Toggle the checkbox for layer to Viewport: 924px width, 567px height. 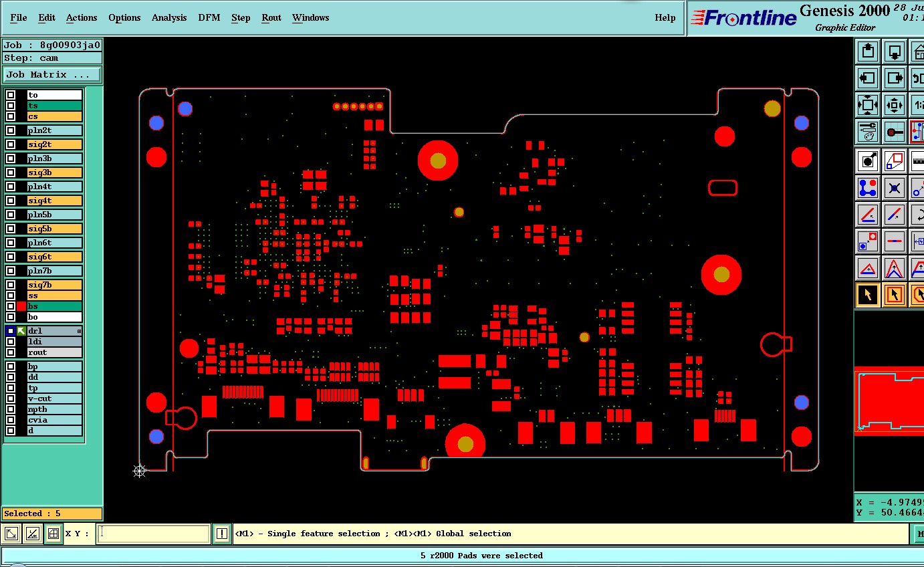[11, 95]
